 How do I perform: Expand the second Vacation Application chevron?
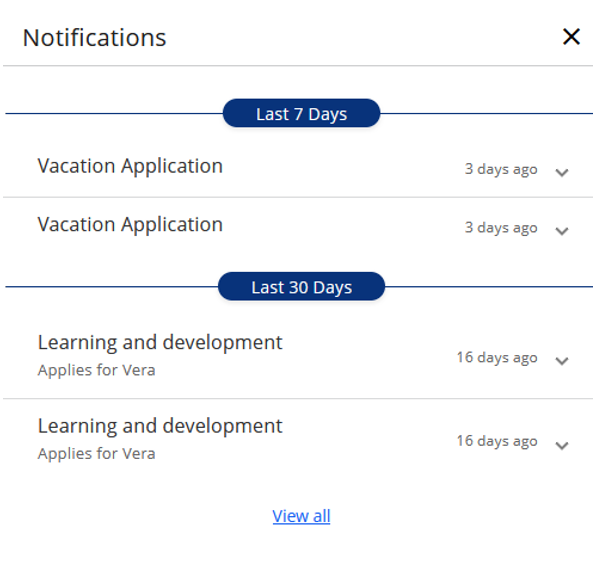point(562,231)
